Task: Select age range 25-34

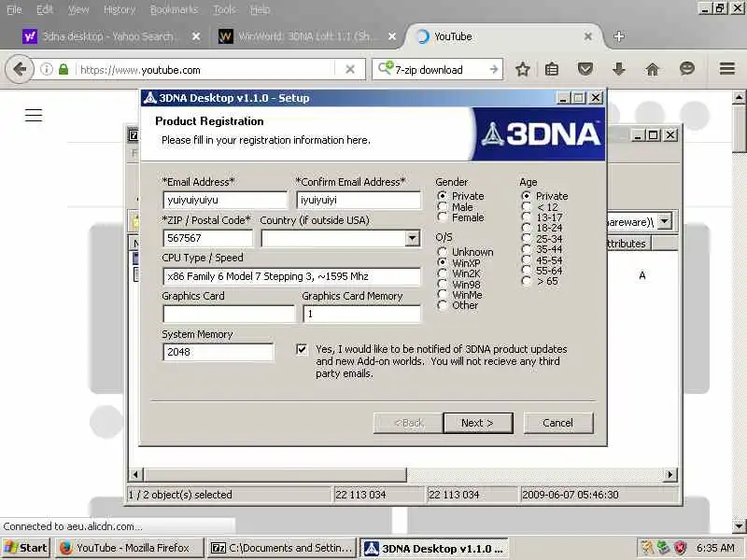Action: (x=527, y=239)
